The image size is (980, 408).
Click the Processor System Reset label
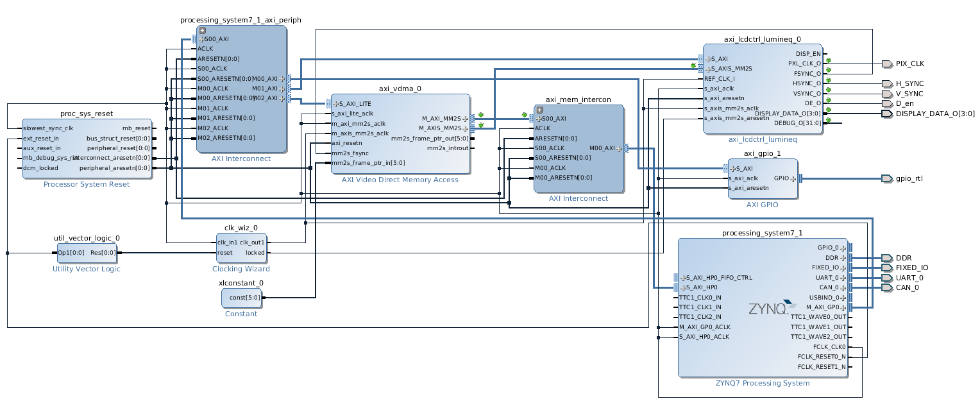[x=86, y=185]
